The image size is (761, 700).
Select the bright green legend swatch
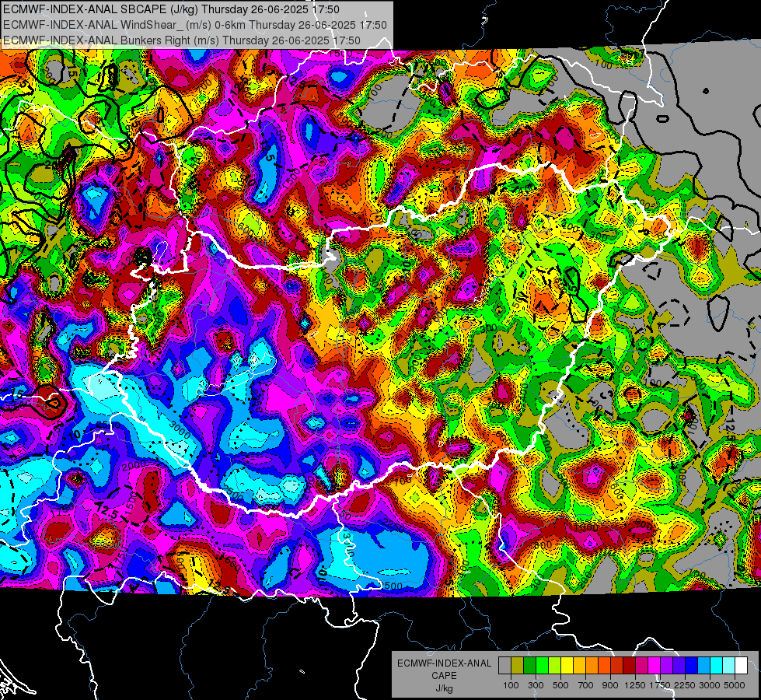pyautogui.click(x=542, y=666)
